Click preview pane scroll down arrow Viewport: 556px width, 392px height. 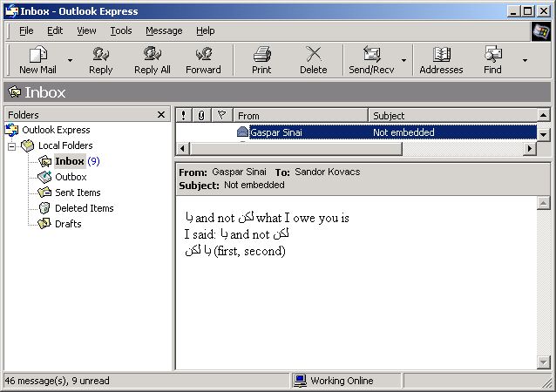point(544,362)
